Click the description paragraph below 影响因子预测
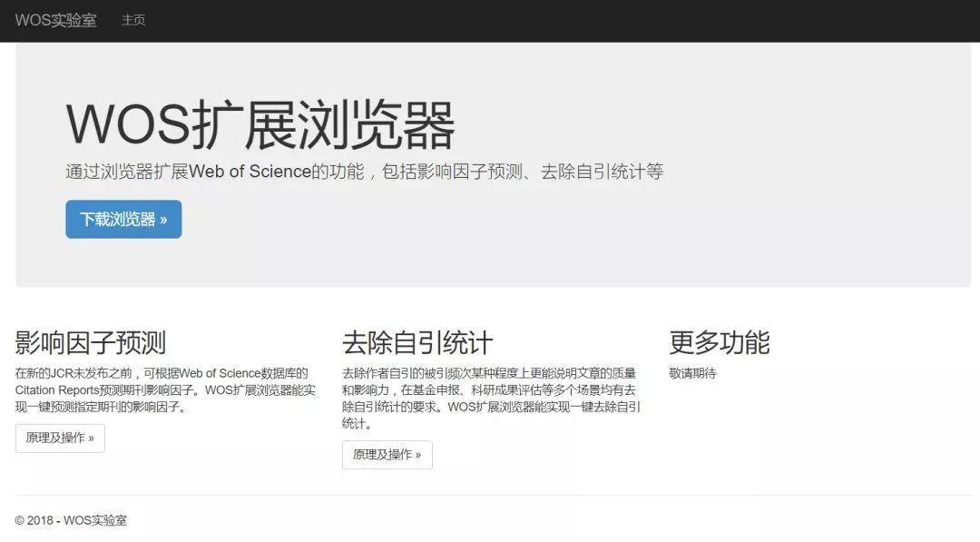 (165, 390)
